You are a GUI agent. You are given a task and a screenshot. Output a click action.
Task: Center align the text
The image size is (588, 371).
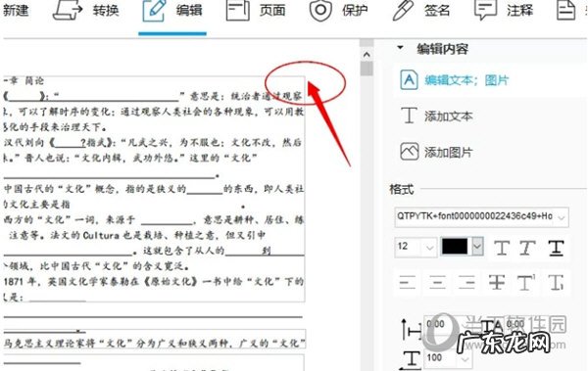(437, 283)
